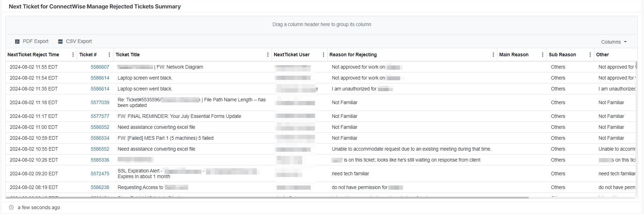Open Main Reason column options menu

[x=543, y=55]
